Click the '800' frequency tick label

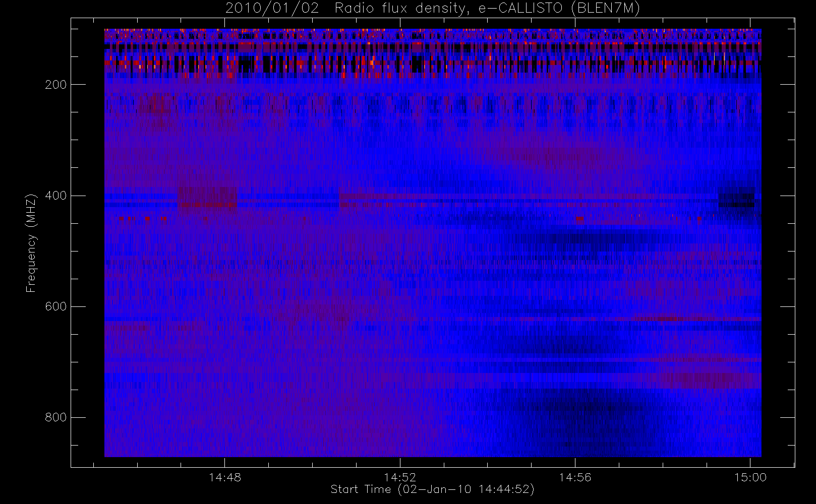[55, 417]
